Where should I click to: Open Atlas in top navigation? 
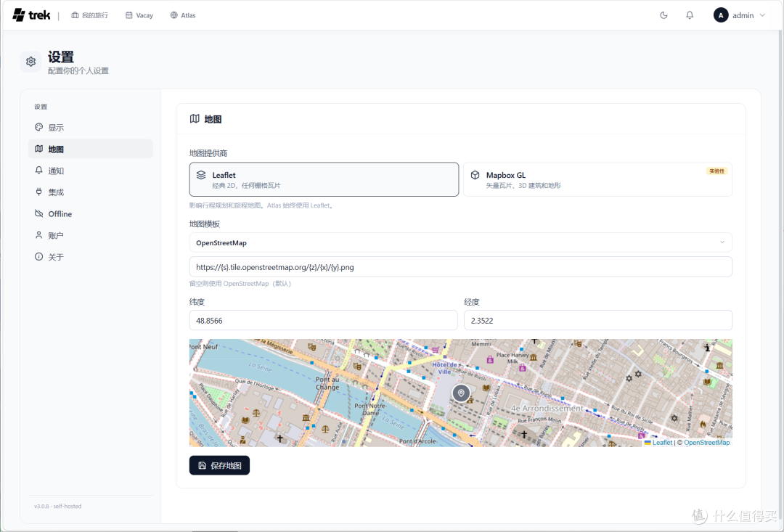[x=183, y=15]
